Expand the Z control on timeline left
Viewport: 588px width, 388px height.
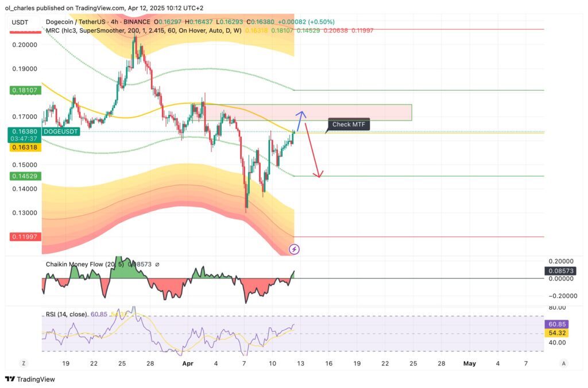point(24,363)
